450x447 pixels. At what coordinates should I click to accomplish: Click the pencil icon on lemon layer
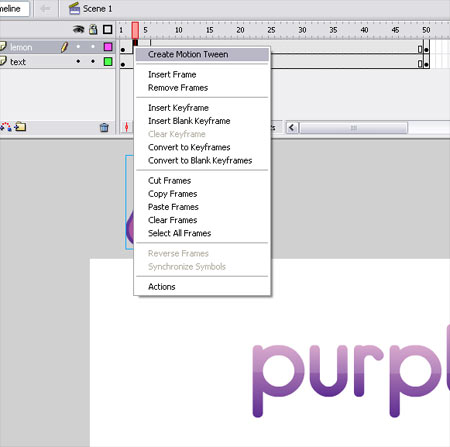click(64, 47)
